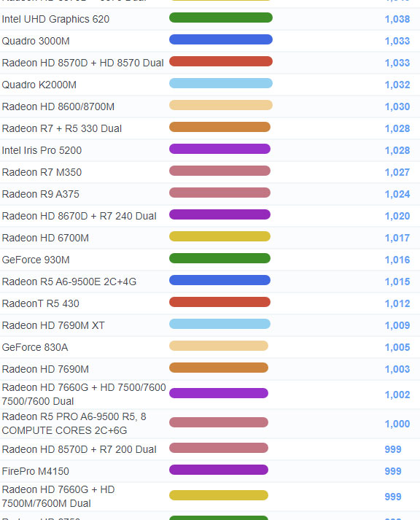The height and width of the screenshot is (520, 420).
Task: Open the RadeonT R5 430 entry
Action: 41,304
